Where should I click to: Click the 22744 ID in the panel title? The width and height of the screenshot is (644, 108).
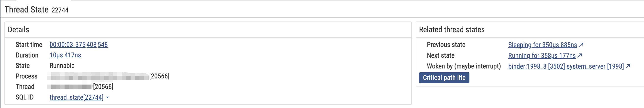(x=60, y=10)
